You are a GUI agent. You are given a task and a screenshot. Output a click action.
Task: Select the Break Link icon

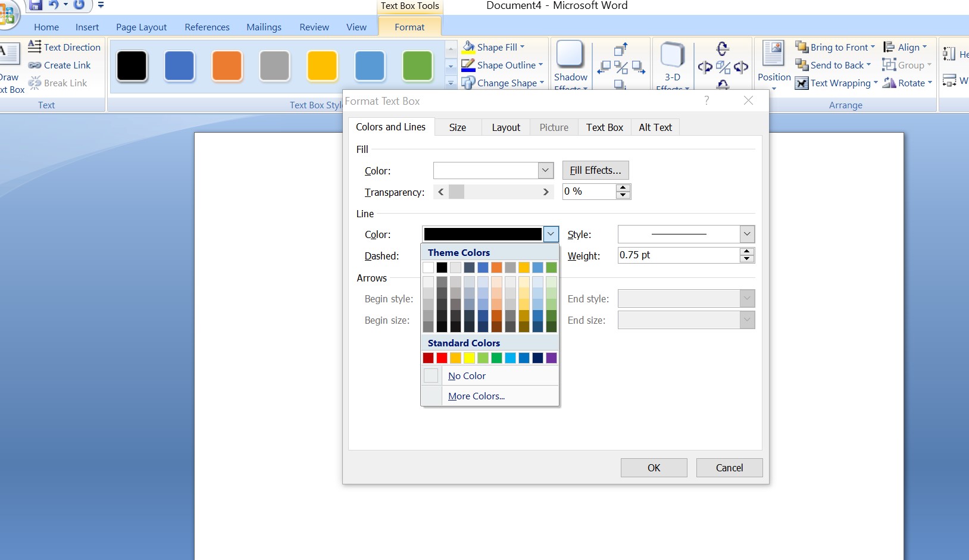35,83
